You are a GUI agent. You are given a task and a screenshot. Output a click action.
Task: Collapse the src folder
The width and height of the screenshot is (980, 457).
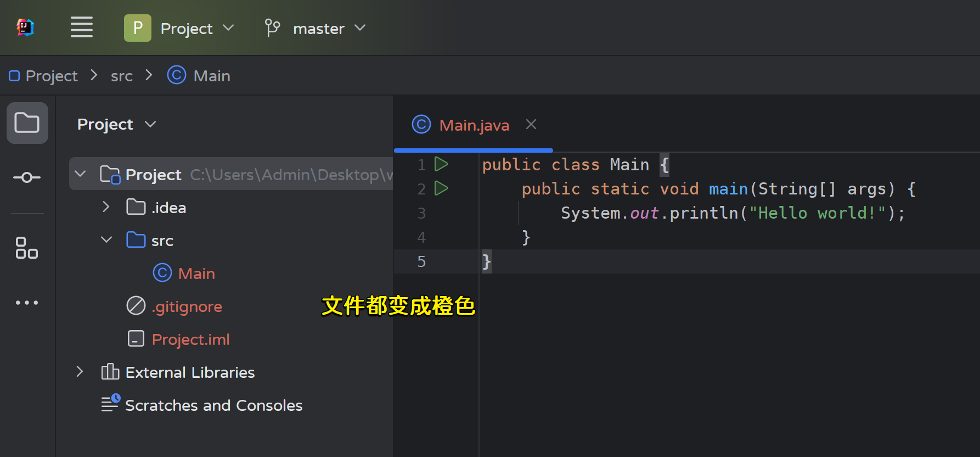(106, 240)
